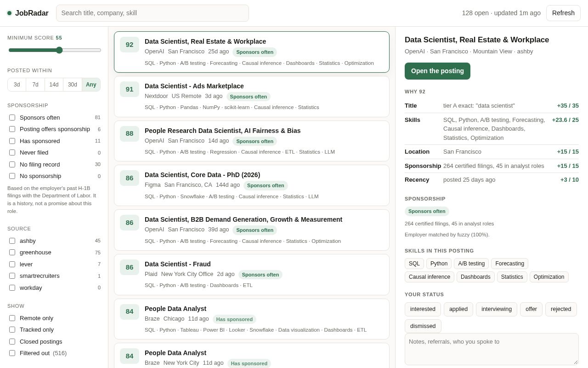Screen dimensions: 588x368
Task: Set status to offer
Action: click(531, 309)
